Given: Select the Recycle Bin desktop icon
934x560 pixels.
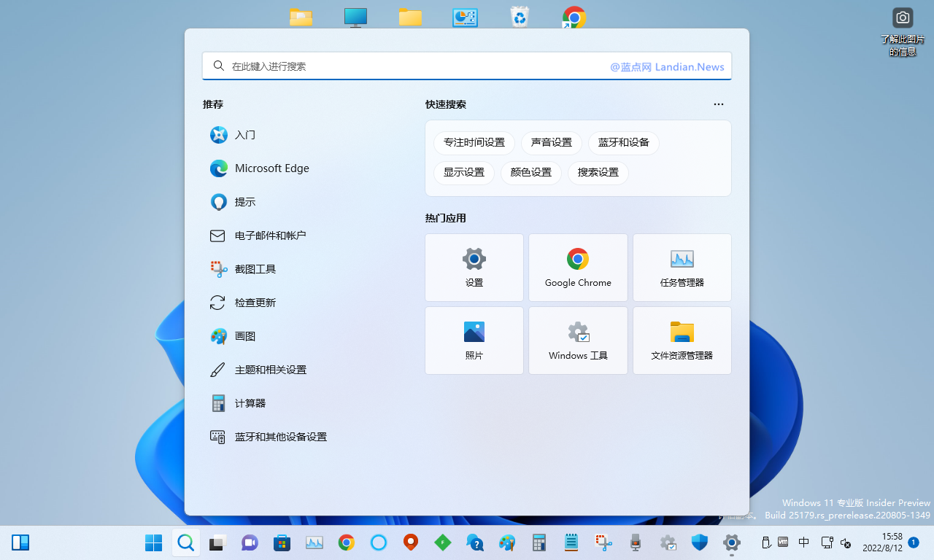Looking at the screenshot, I should [520, 17].
